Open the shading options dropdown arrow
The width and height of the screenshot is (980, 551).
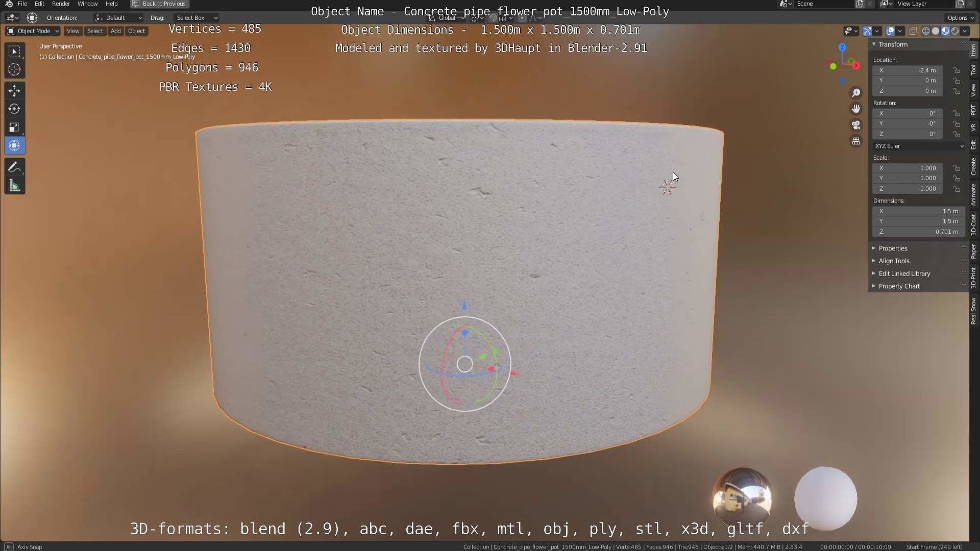coord(965,31)
